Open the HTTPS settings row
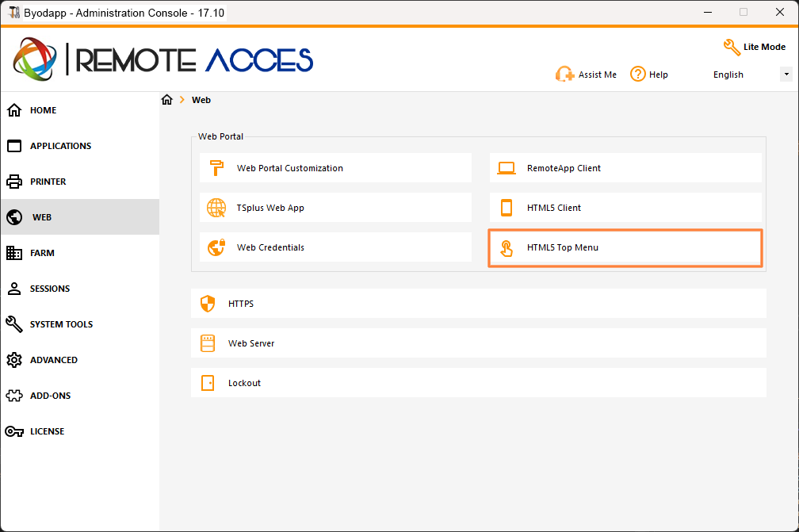The height and width of the screenshot is (532, 799). 479,304
